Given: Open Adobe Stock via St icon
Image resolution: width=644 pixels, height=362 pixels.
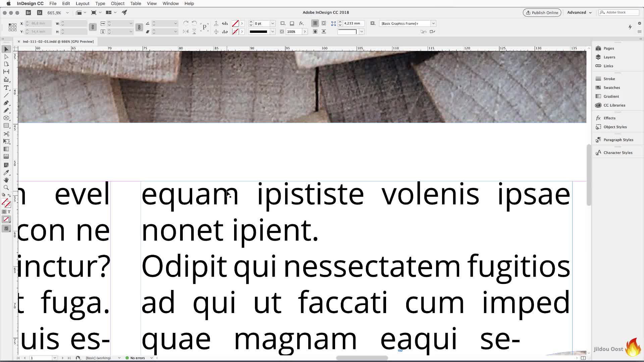Looking at the screenshot, I should pyautogui.click(x=40, y=12).
